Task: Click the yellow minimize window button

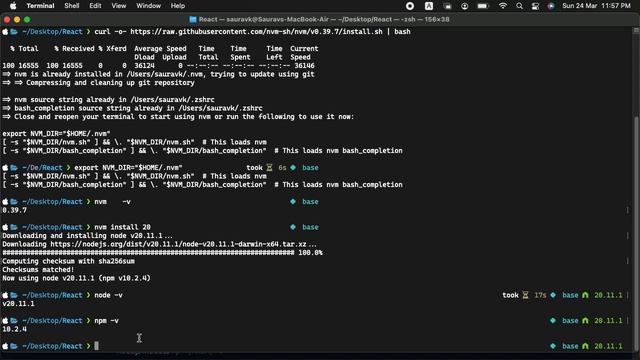Action: point(17,19)
